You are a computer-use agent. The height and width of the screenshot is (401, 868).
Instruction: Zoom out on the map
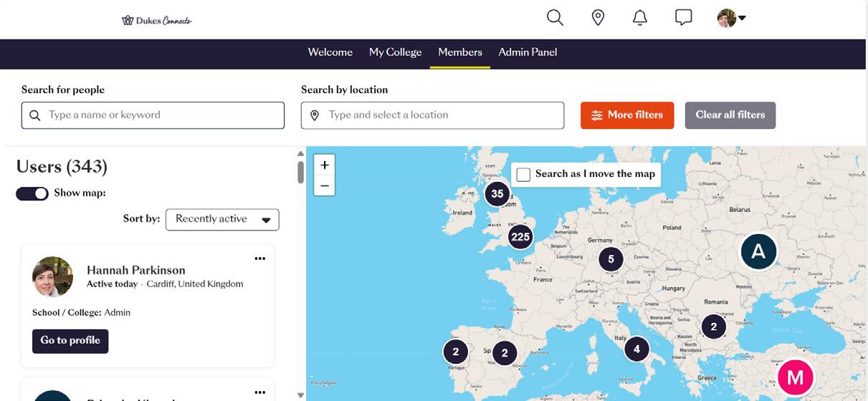325,185
